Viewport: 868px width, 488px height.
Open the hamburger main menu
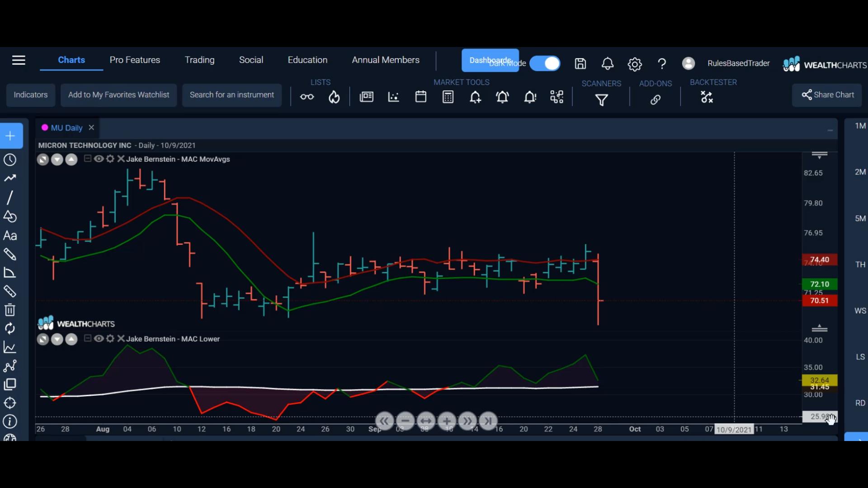[x=19, y=60]
